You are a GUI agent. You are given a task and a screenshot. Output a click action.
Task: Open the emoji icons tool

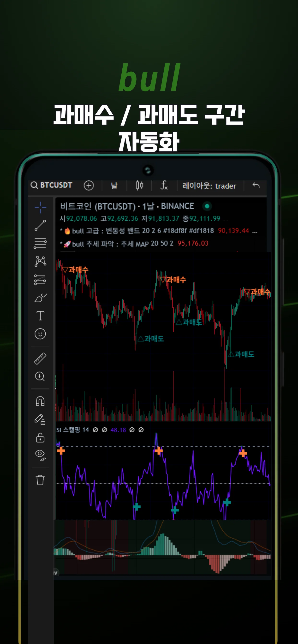pyautogui.click(x=40, y=334)
